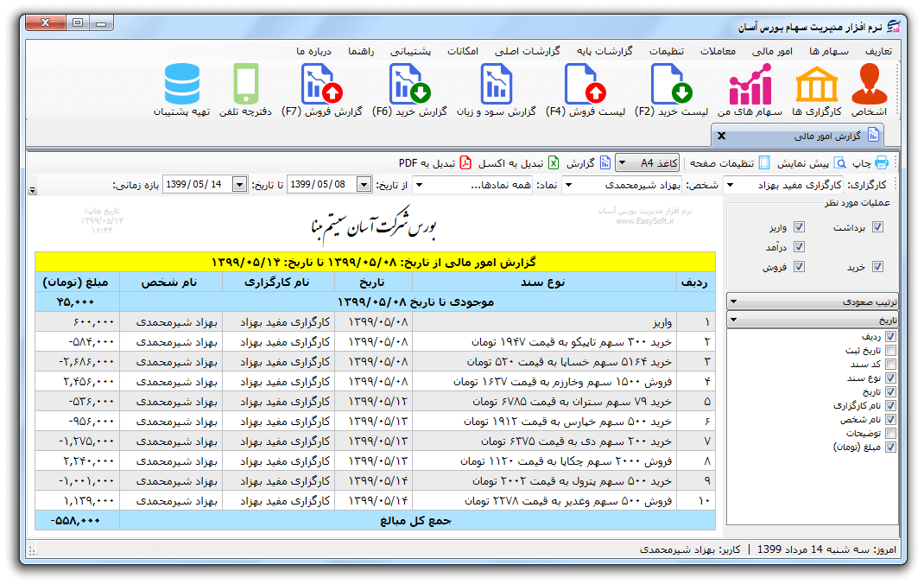Open سهام ها menu
Screen dimensions: 924x584
pyautogui.click(x=828, y=51)
